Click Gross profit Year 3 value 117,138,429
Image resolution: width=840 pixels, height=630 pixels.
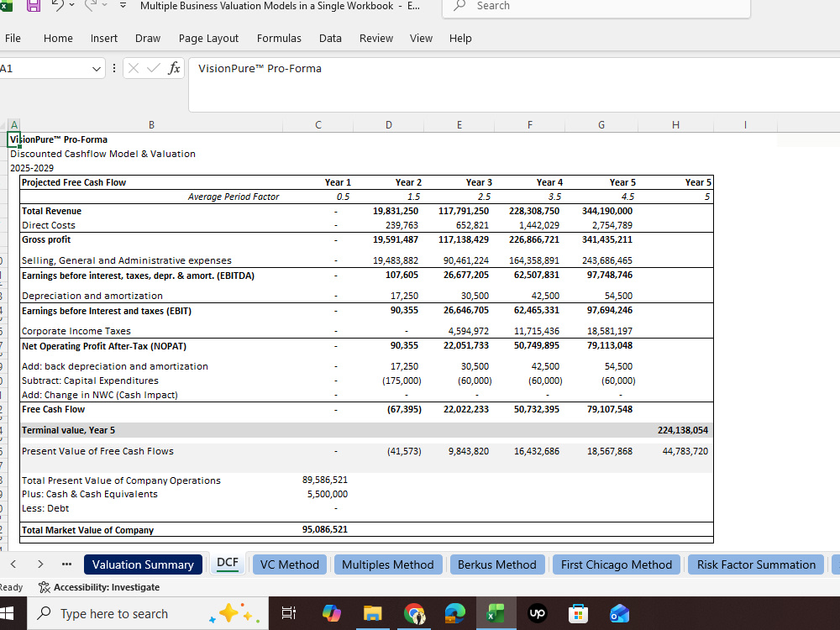[x=464, y=239]
